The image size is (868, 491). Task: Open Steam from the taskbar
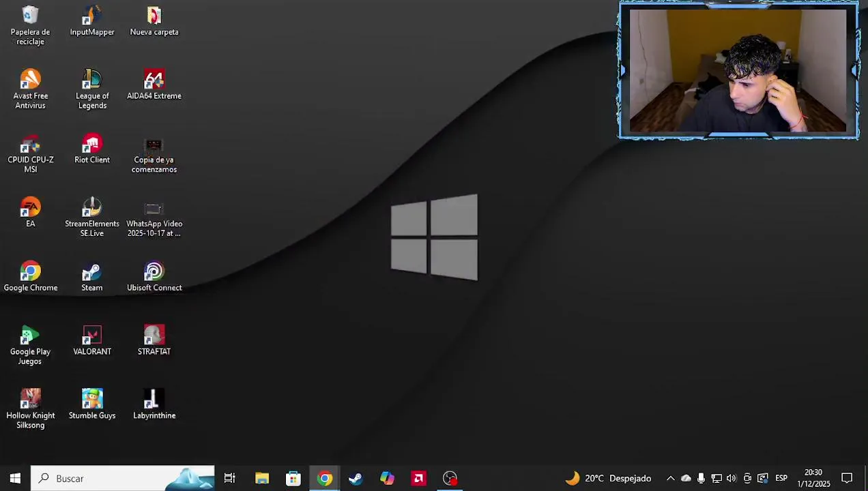click(x=356, y=478)
